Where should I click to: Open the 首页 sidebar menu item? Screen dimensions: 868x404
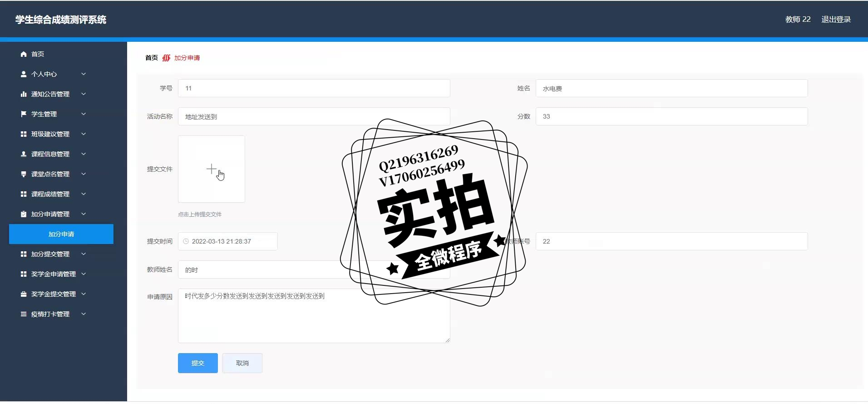[38, 54]
